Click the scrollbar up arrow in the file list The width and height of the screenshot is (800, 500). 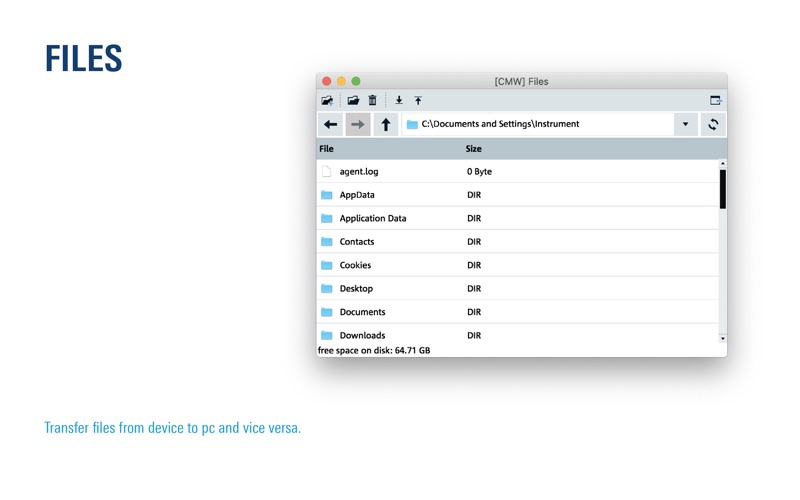tap(723, 164)
